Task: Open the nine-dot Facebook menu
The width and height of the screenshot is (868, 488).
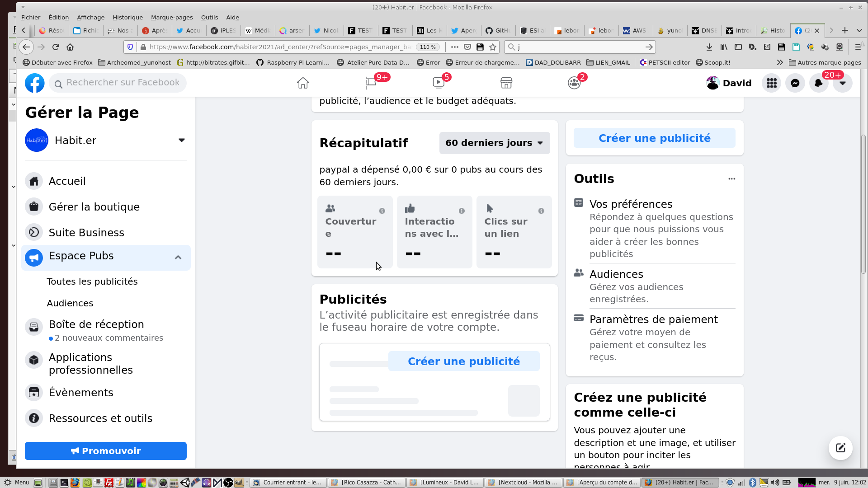Action: click(x=771, y=83)
